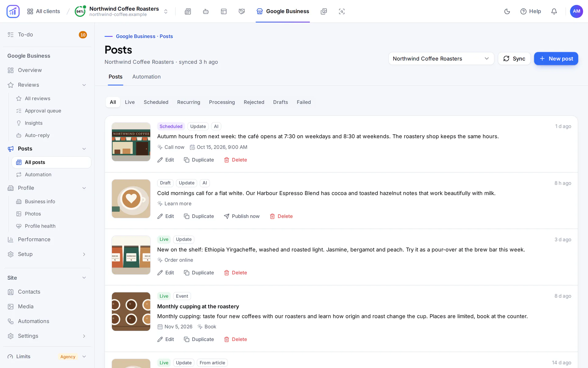Open To-do in the sidebar
This screenshot has height=368, width=588.
point(47,35)
